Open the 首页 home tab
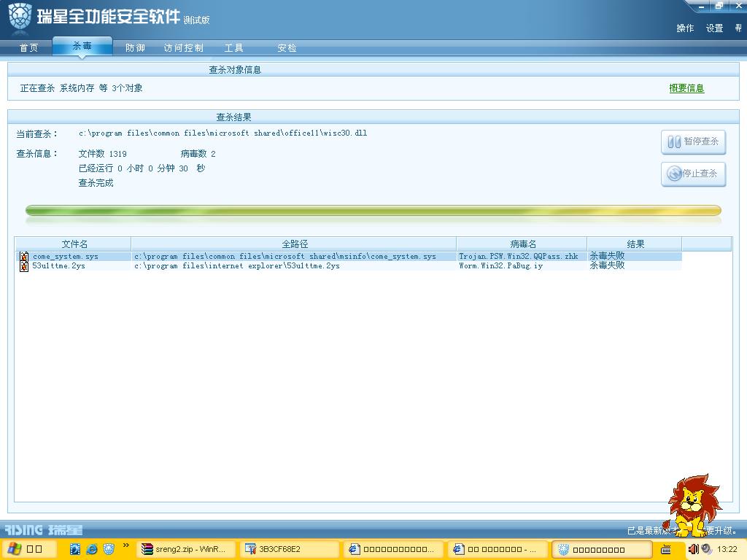The height and width of the screenshot is (560, 747). tap(28, 47)
